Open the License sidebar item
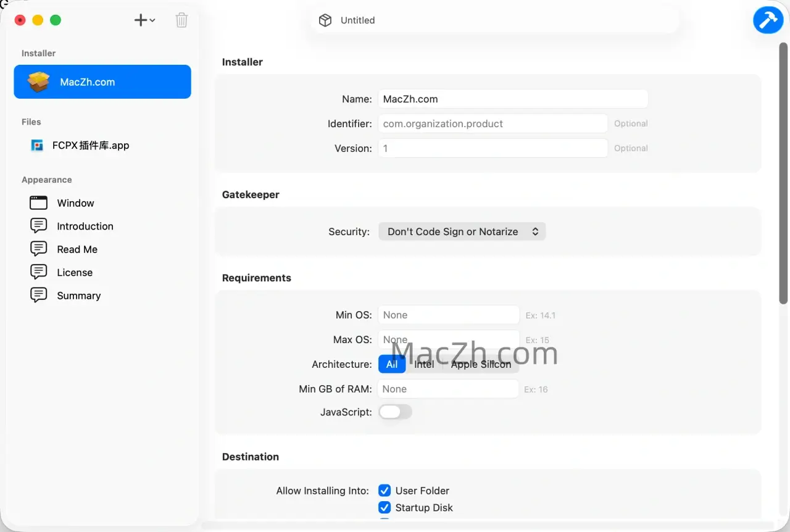Image resolution: width=790 pixels, height=532 pixels. (74, 272)
